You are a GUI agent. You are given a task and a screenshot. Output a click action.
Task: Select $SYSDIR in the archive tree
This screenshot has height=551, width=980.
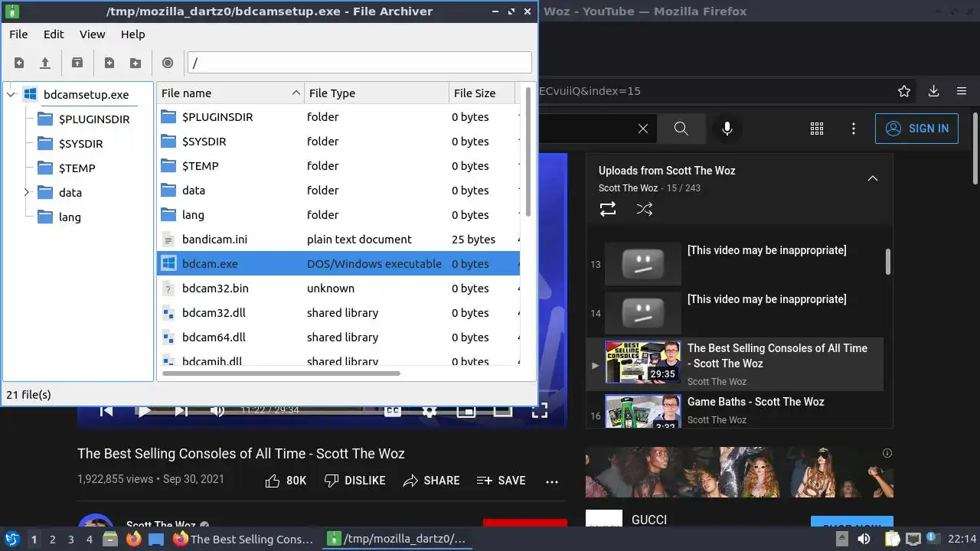tap(80, 144)
